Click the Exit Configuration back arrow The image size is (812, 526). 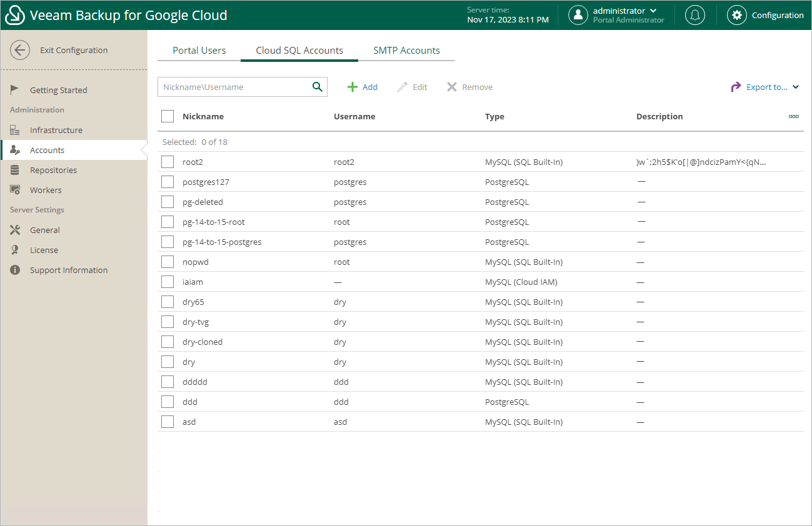click(x=20, y=51)
